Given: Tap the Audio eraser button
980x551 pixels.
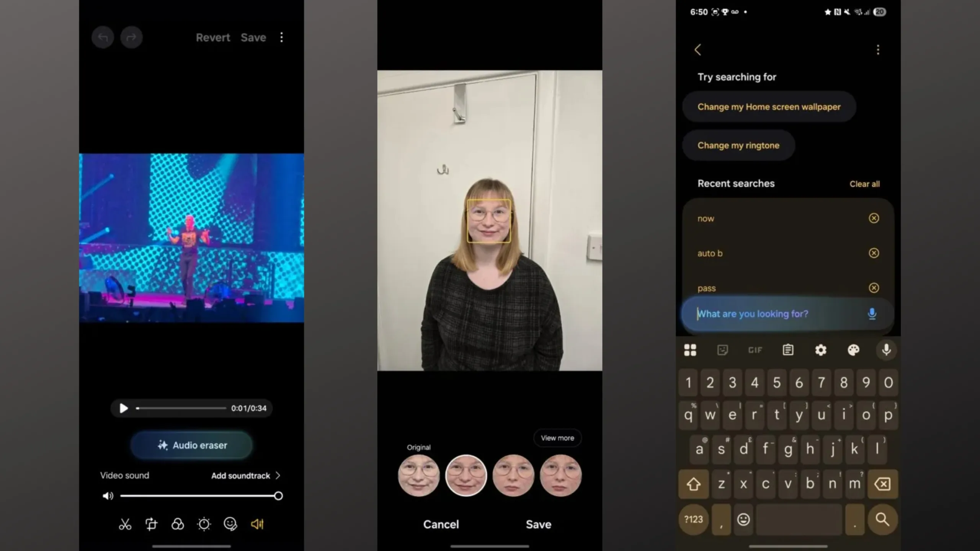Looking at the screenshot, I should click(192, 445).
